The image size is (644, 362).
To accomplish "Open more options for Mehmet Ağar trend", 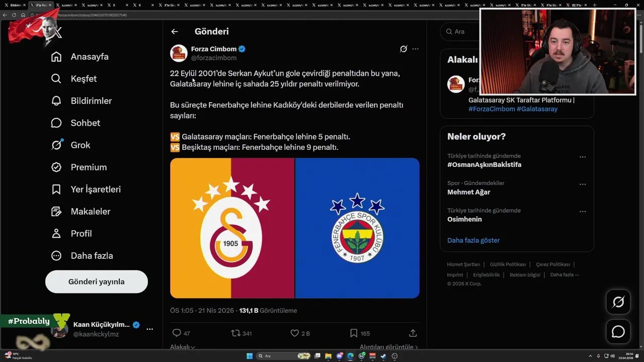I will point(583,184).
